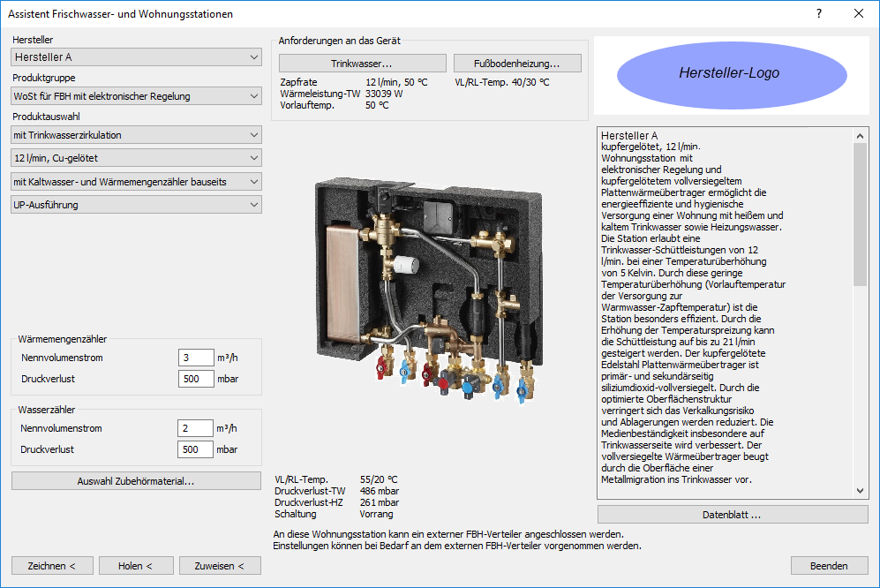Focus Wasserzähler Nennvolumenstrom input field
The width and height of the screenshot is (880, 588).
click(x=195, y=428)
